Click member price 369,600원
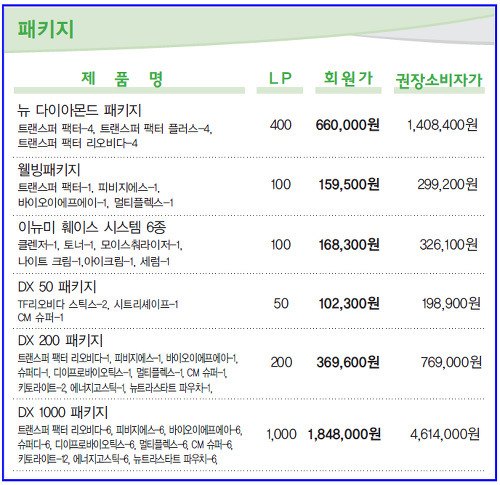The width and height of the screenshot is (500, 485). tap(348, 362)
